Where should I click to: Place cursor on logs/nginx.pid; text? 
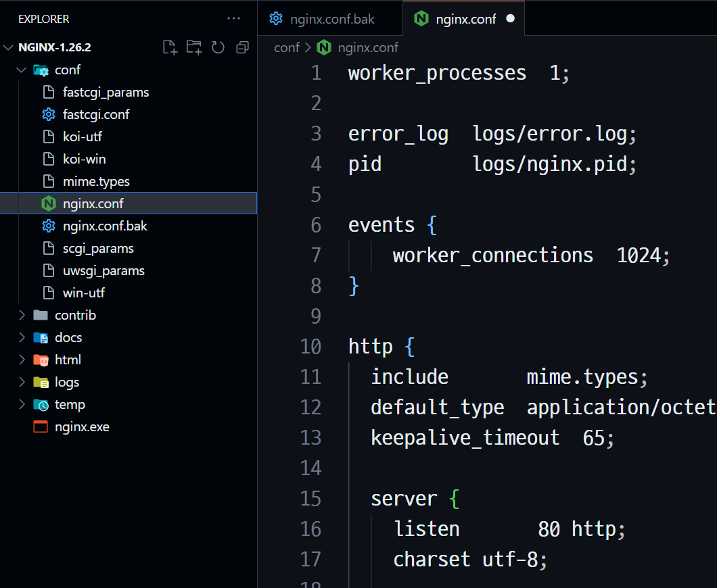554,164
